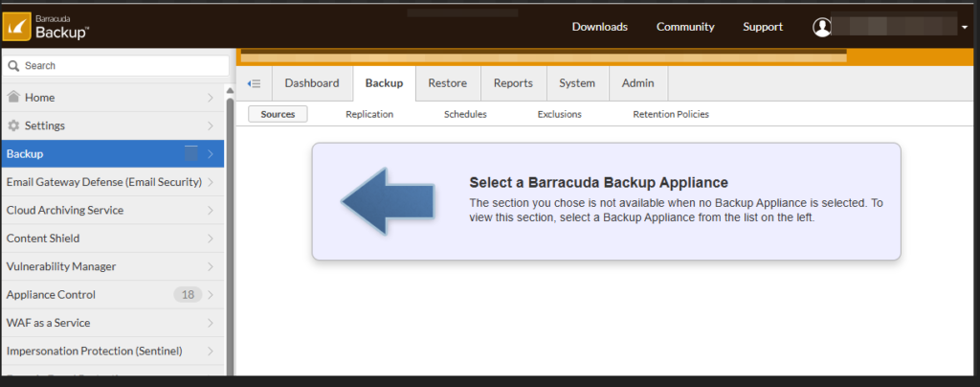Click the Appliance Control 18 badge
Viewport: 980px width, 387px height.
click(188, 294)
